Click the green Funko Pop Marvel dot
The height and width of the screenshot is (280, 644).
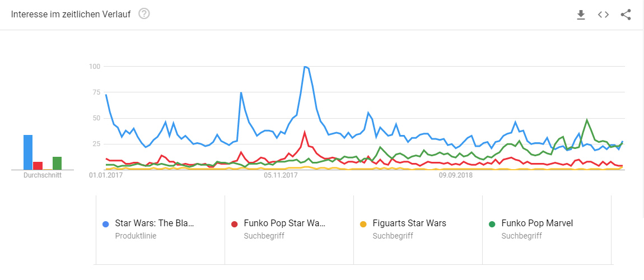tap(492, 224)
